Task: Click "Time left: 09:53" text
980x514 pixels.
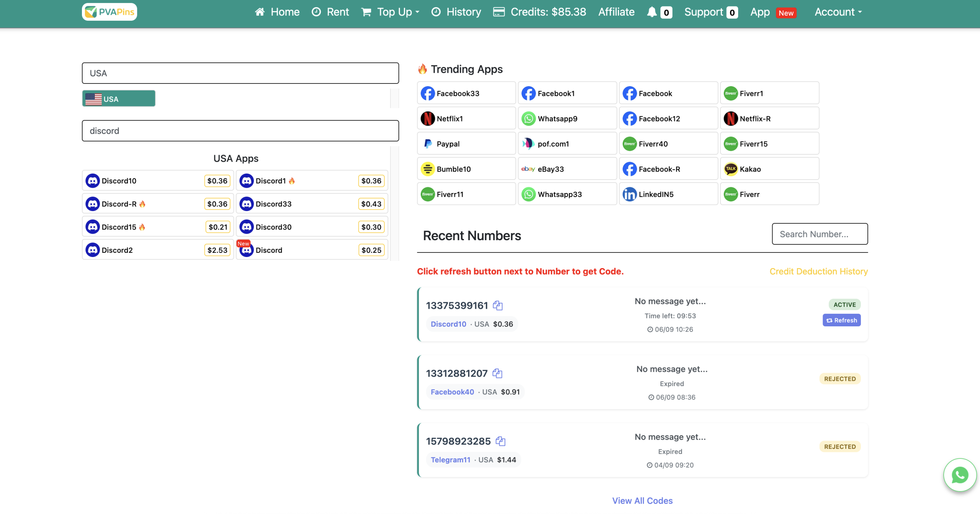Action: 670,316
